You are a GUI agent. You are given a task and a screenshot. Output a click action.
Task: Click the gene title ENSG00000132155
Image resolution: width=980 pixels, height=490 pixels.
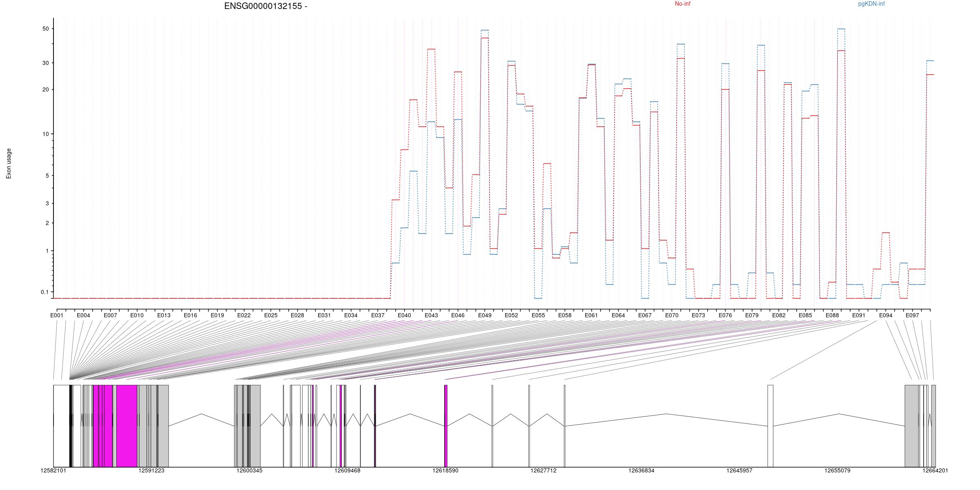265,6
